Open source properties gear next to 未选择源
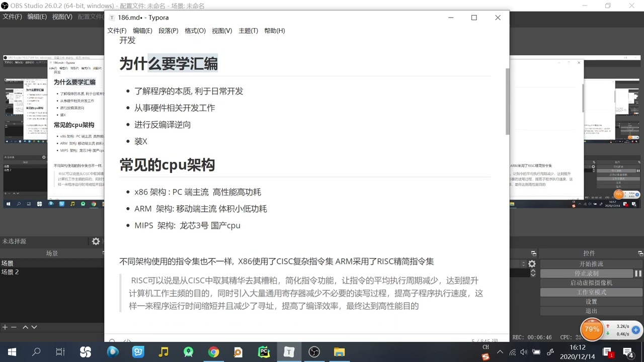Image resolution: width=644 pixels, height=362 pixels. pos(96,241)
